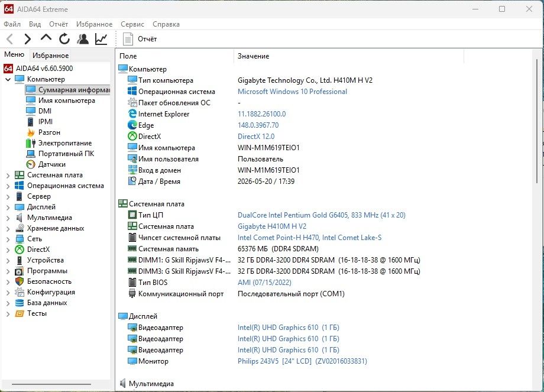
Task: Go up one level with Up arrow
Action: (x=46, y=38)
